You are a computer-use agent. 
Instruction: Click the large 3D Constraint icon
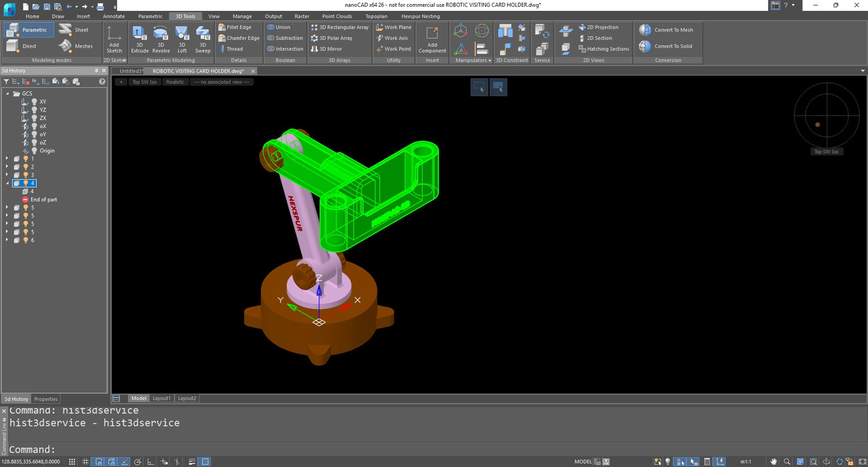pos(505,31)
